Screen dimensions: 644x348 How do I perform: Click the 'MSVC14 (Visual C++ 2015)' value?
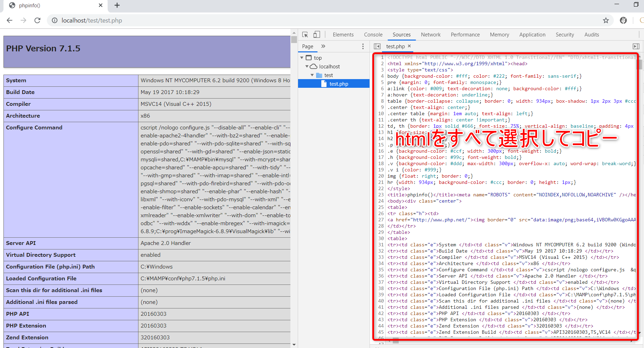point(176,104)
